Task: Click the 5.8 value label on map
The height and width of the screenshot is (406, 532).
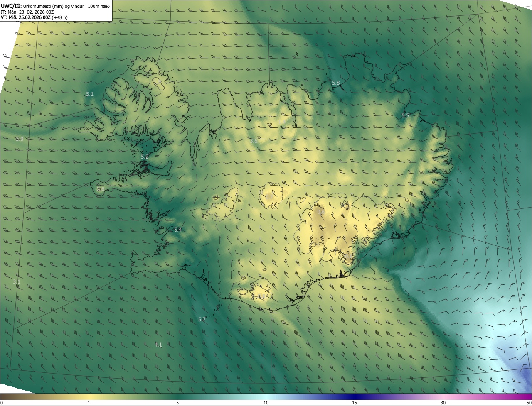Action: click(x=336, y=83)
